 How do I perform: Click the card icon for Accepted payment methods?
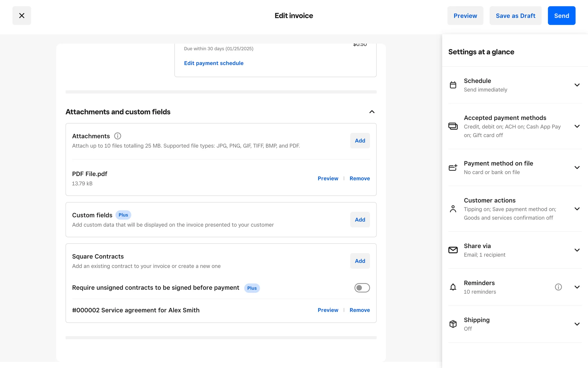coord(453,126)
